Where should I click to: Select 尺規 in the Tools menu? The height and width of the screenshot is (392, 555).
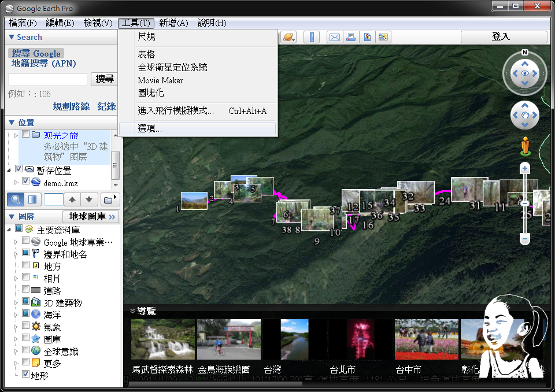pyautogui.click(x=198, y=36)
